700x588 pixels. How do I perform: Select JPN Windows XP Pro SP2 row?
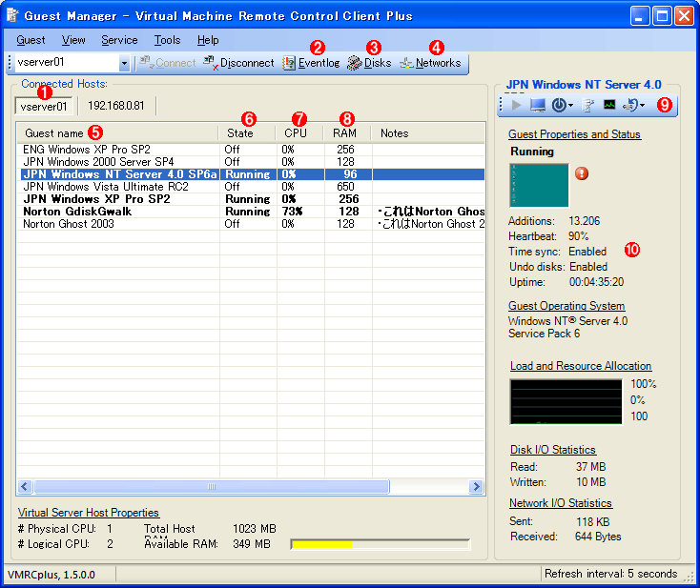[251, 199]
